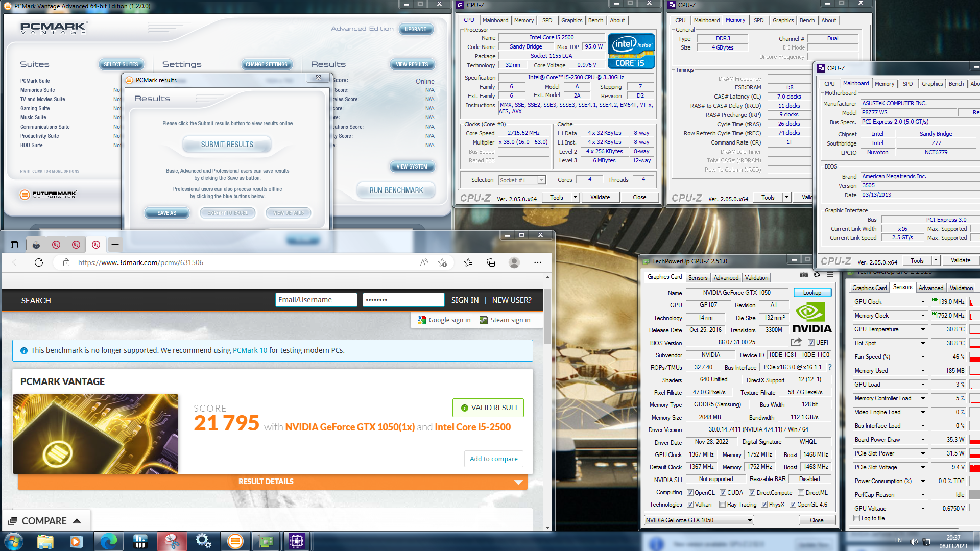This screenshot has height=551, width=980.
Task: Open the GPU Temperature sensor dropdown
Action: (923, 329)
